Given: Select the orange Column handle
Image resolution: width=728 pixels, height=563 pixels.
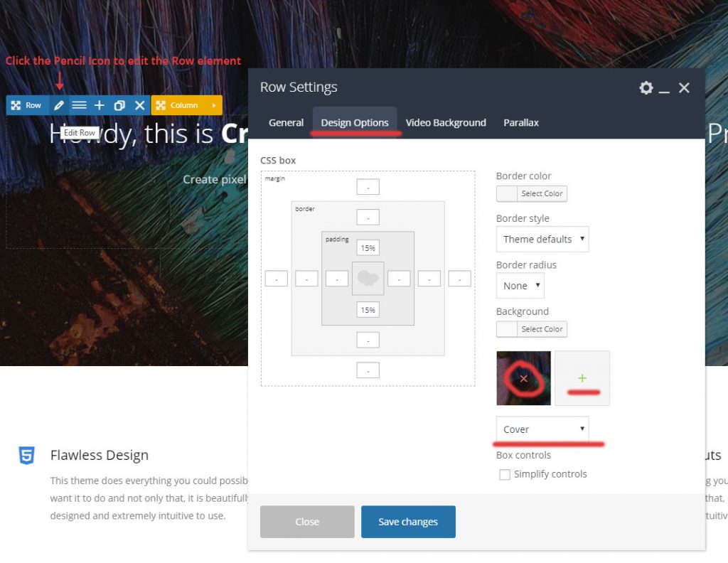Looking at the screenshot, I should point(178,105).
